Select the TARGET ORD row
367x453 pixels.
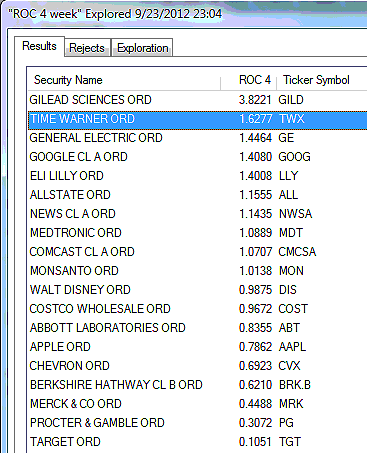click(x=198, y=442)
